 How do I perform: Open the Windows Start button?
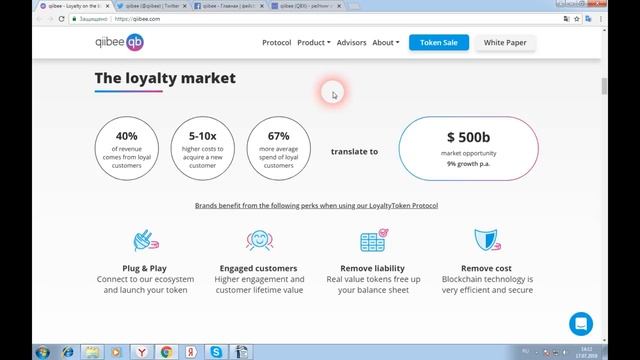42,352
